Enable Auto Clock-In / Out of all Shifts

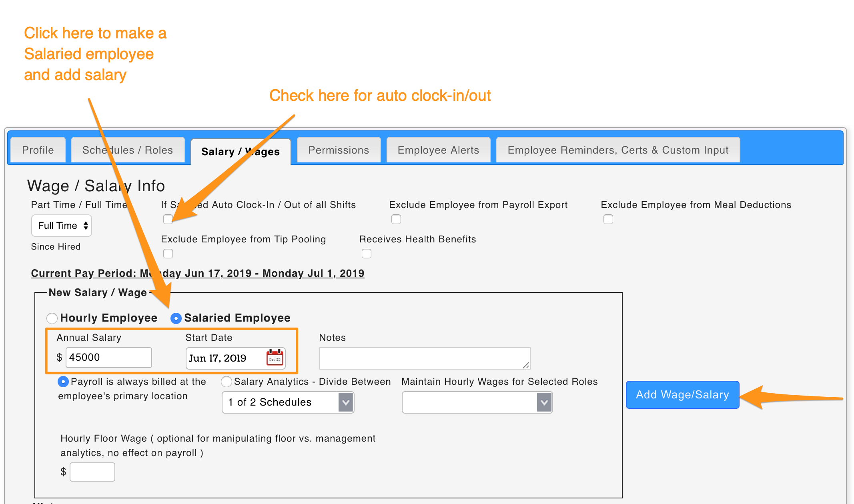tap(168, 219)
